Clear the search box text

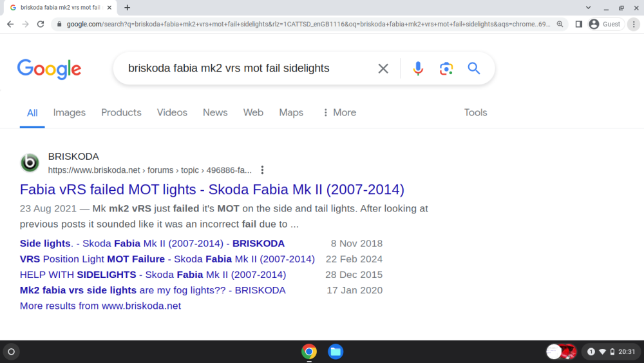(383, 68)
